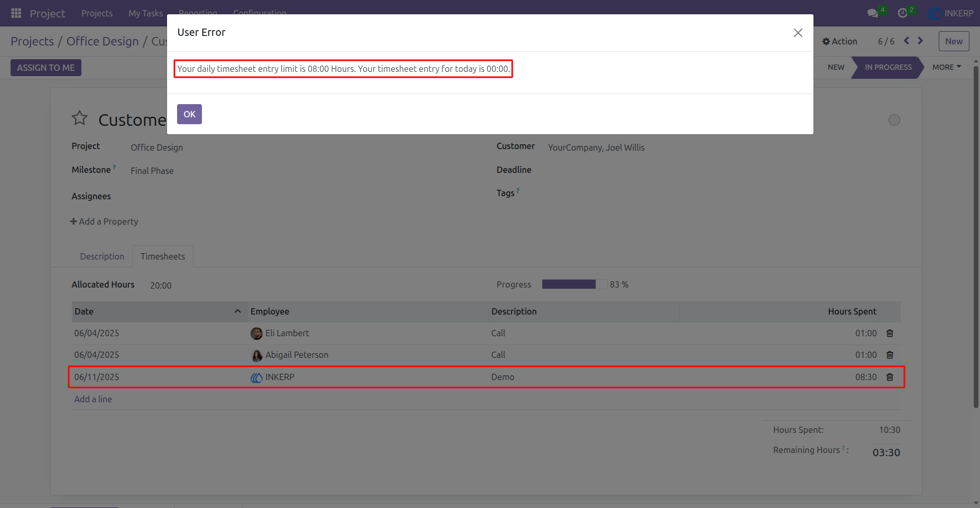This screenshot has width=980, height=508.
Task: Switch to the Description tab
Action: coord(102,256)
